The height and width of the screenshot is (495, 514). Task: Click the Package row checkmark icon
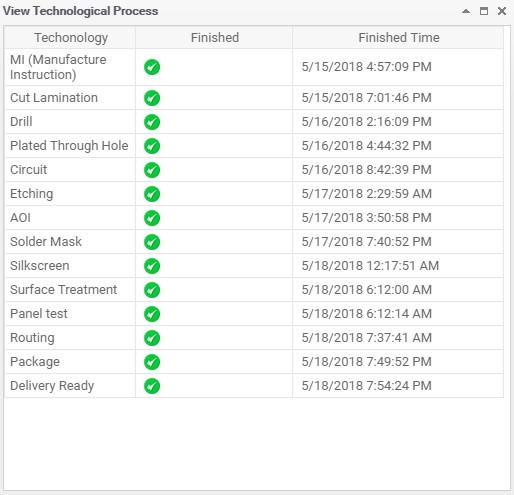coord(152,362)
